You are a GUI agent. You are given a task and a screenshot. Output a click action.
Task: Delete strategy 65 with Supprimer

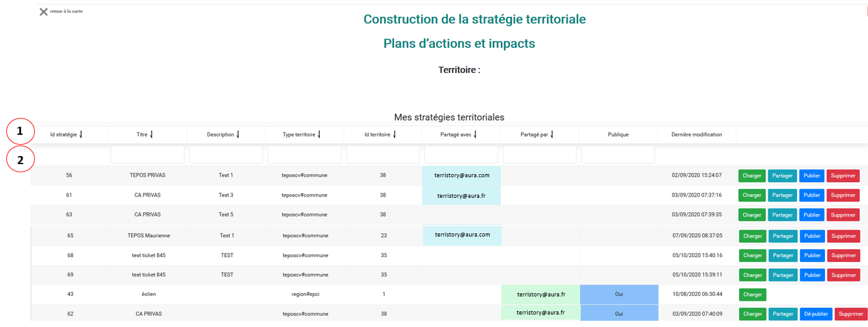point(844,236)
